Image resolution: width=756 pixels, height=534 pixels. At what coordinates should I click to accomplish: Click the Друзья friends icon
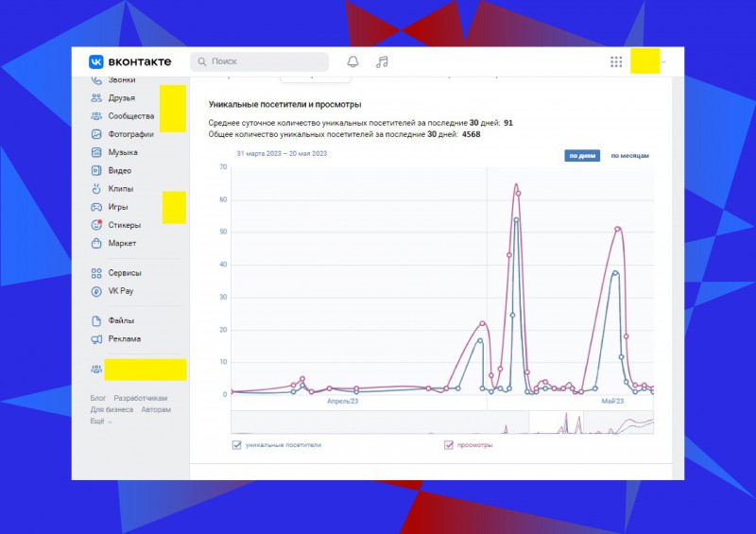[96, 98]
